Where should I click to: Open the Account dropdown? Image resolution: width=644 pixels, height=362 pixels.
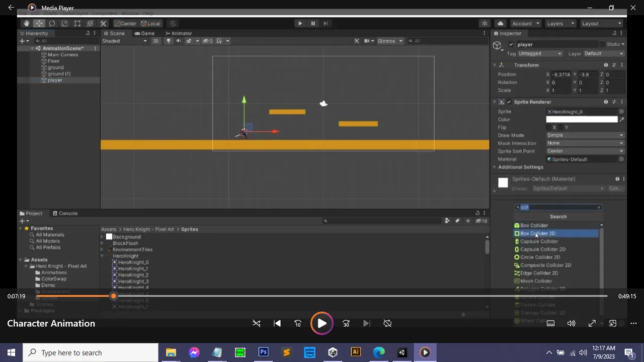click(x=525, y=24)
